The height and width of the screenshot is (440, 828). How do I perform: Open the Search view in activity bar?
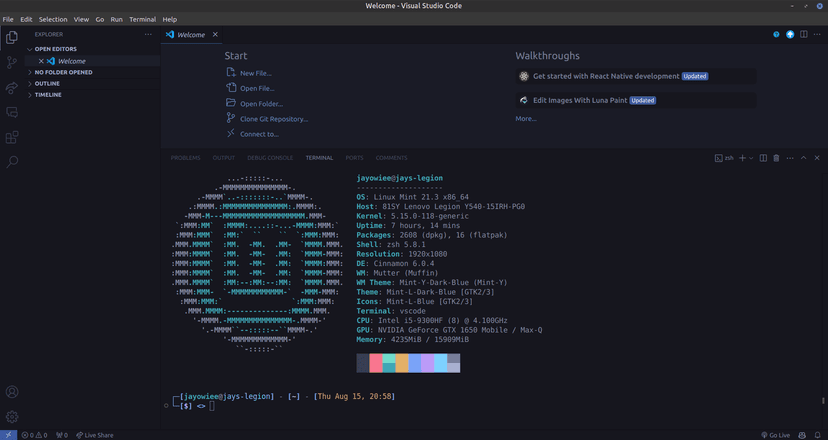pyautogui.click(x=12, y=161)
